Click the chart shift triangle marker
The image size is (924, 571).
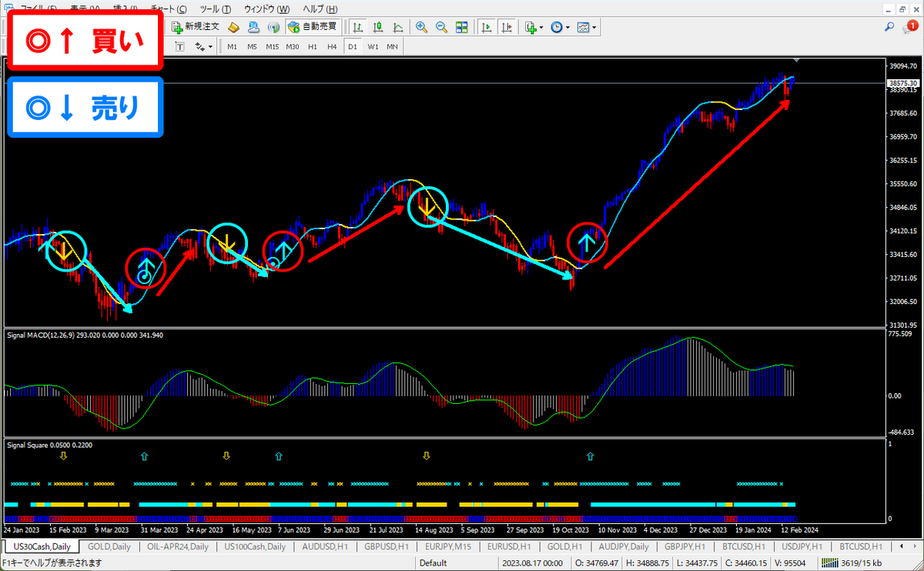[x=798, y=61]
